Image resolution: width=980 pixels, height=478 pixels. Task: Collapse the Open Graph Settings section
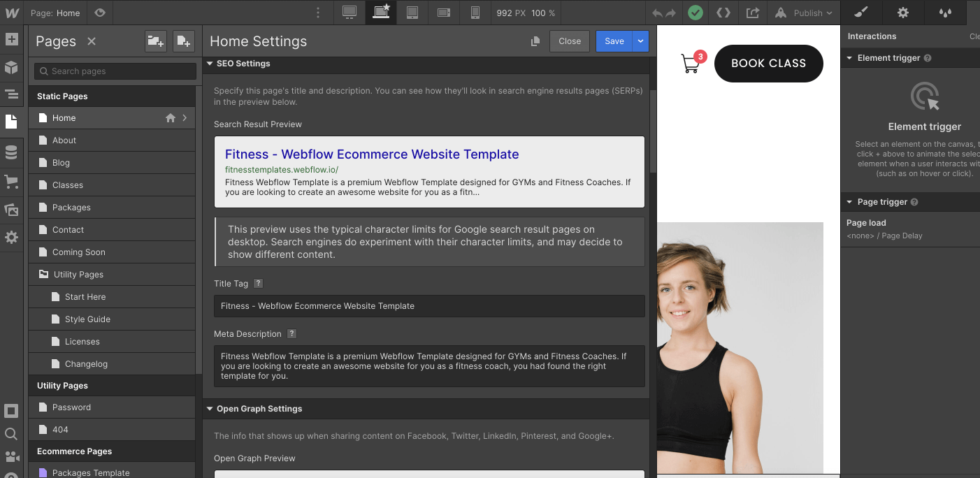click(210, 409)
